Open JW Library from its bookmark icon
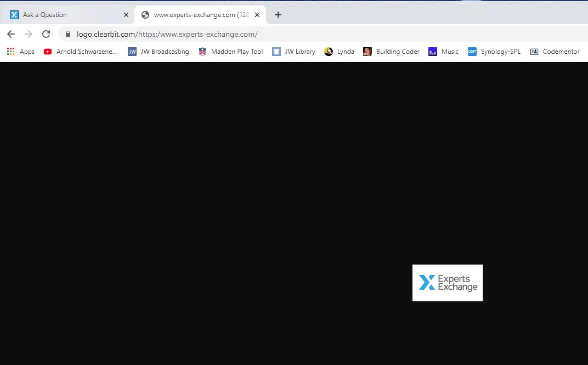 [276, 52]
